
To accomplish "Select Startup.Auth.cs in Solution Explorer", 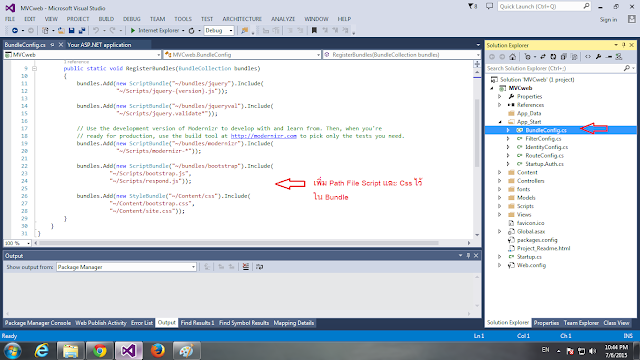I will pos(544,164).
